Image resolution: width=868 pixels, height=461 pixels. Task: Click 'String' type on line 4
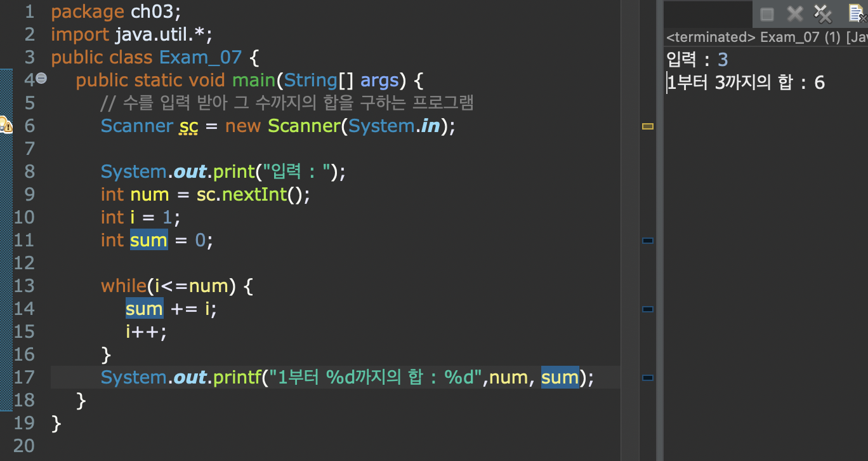311,80
